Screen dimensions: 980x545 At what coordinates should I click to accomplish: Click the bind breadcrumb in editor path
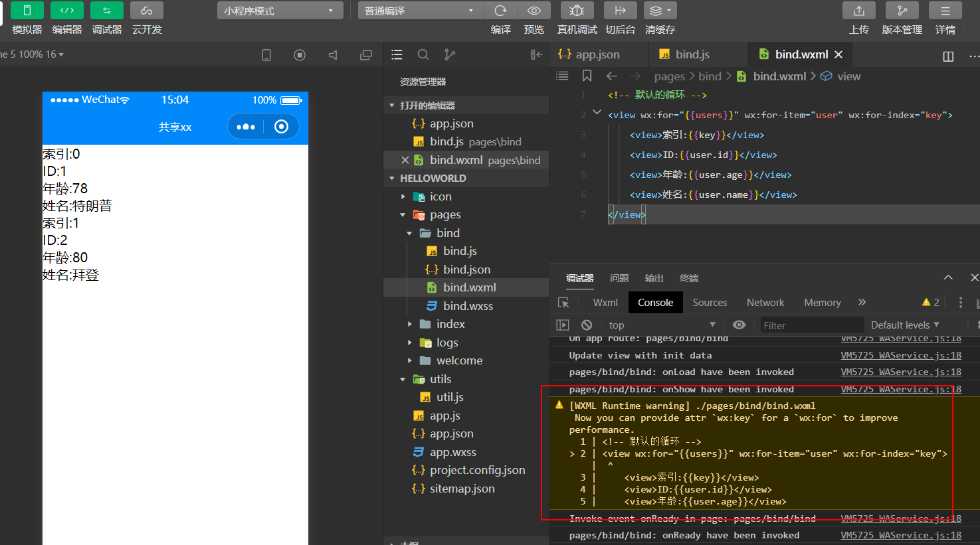coord(710,76)
